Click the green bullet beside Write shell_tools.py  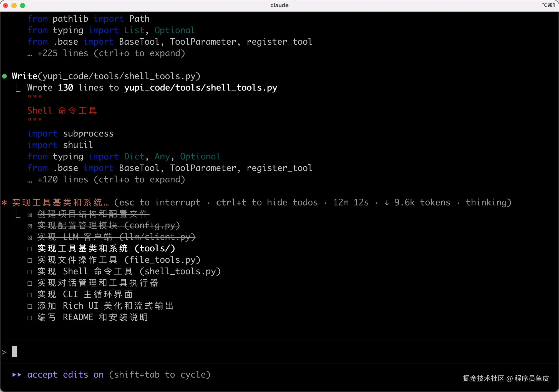(x=4, y=76)
